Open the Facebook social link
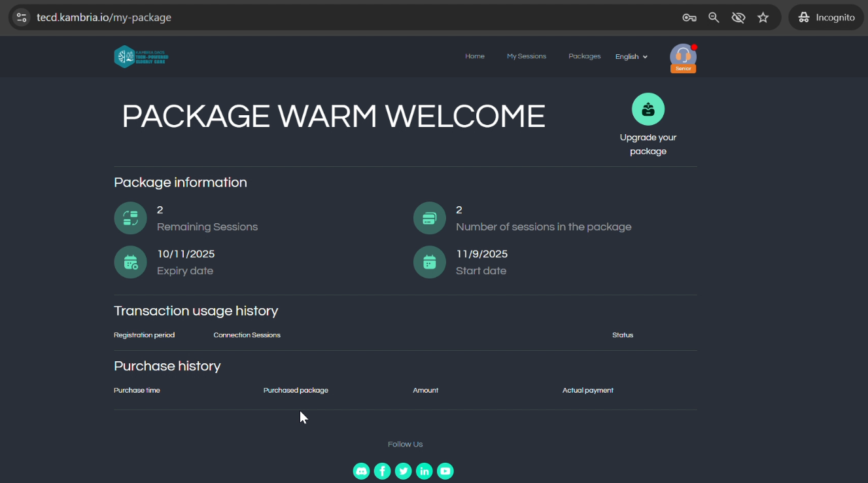 [x=382, y=471]
